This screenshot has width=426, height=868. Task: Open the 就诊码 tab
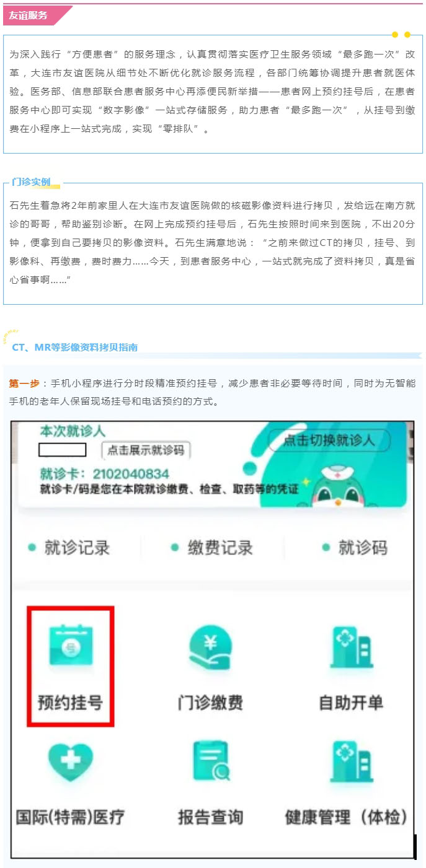(355, 548)
